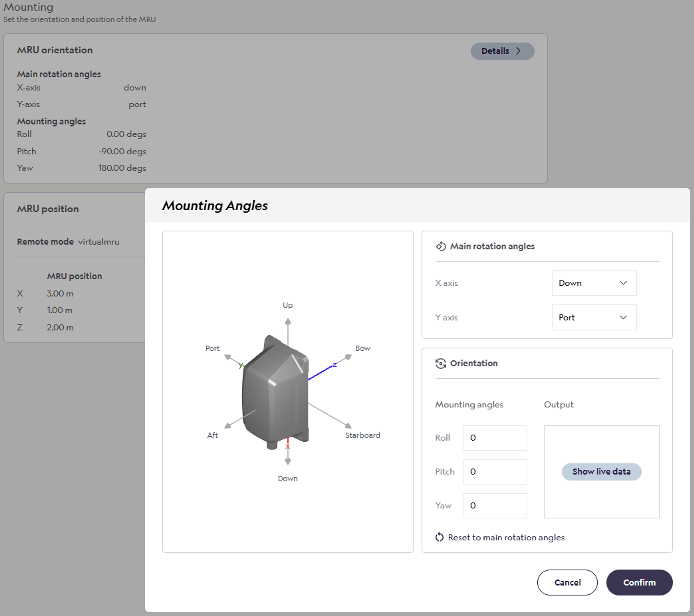Click the Yaw value 180.00 degs
This screenshot has width=694, height=616.
122,168
